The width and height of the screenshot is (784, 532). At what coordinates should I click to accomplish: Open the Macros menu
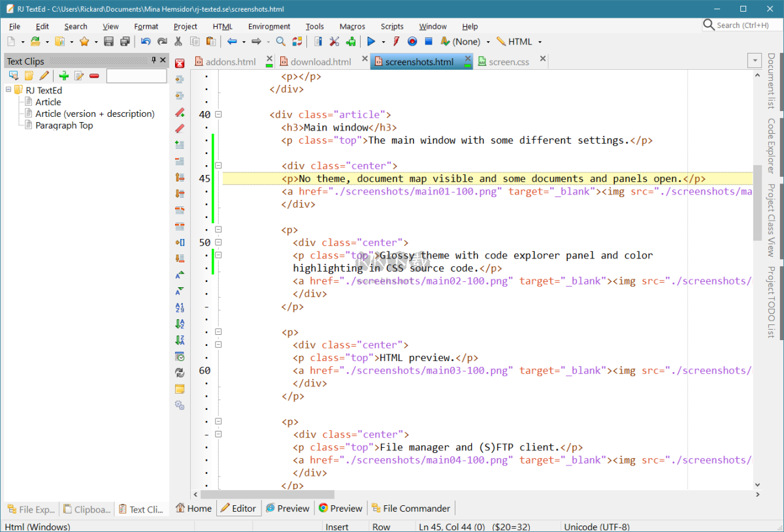pyautogui.click(x=352, y=26)
